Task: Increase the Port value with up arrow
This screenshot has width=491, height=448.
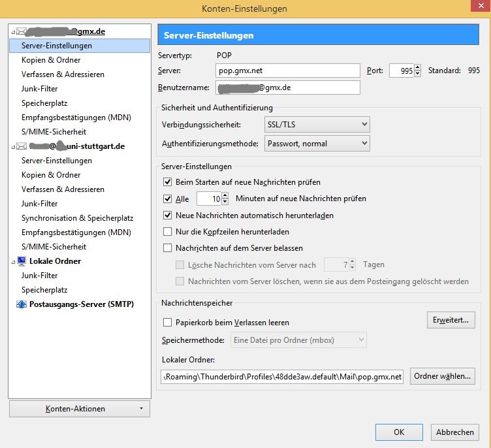Action: pos(417,67)
